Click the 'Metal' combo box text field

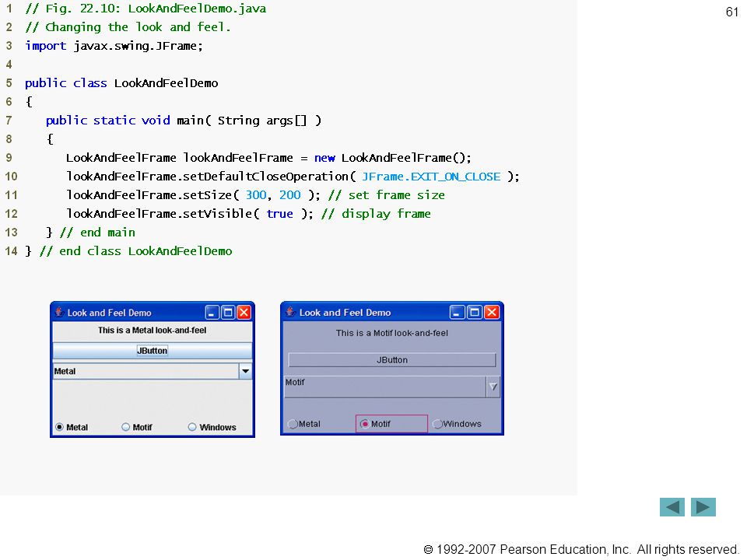coord(146,371)
